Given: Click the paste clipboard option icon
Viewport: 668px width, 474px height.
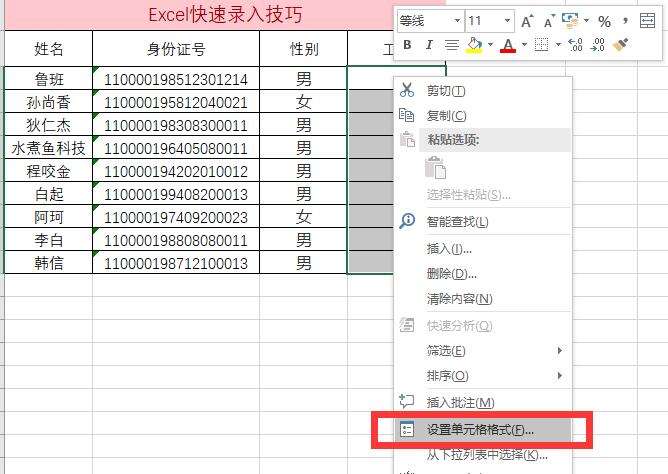Looking at the screenshot, I should pyautogui.click(x=435, y=167).
